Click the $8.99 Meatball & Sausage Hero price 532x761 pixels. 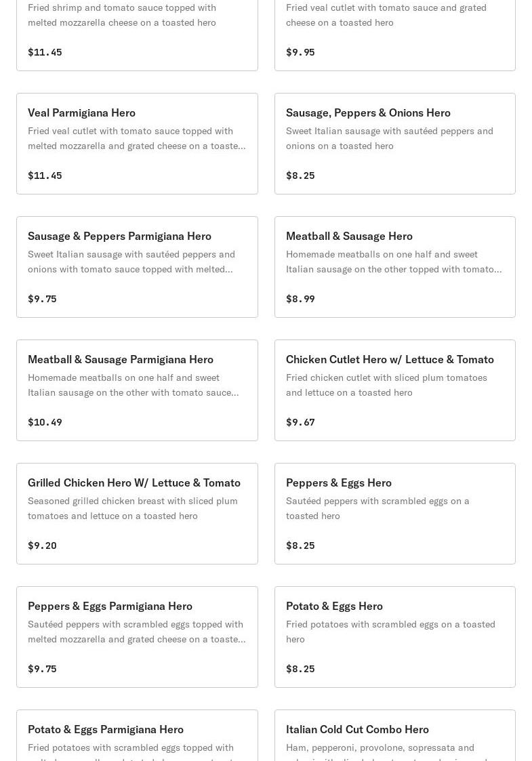pyautogui.click(x=300, y=299)
